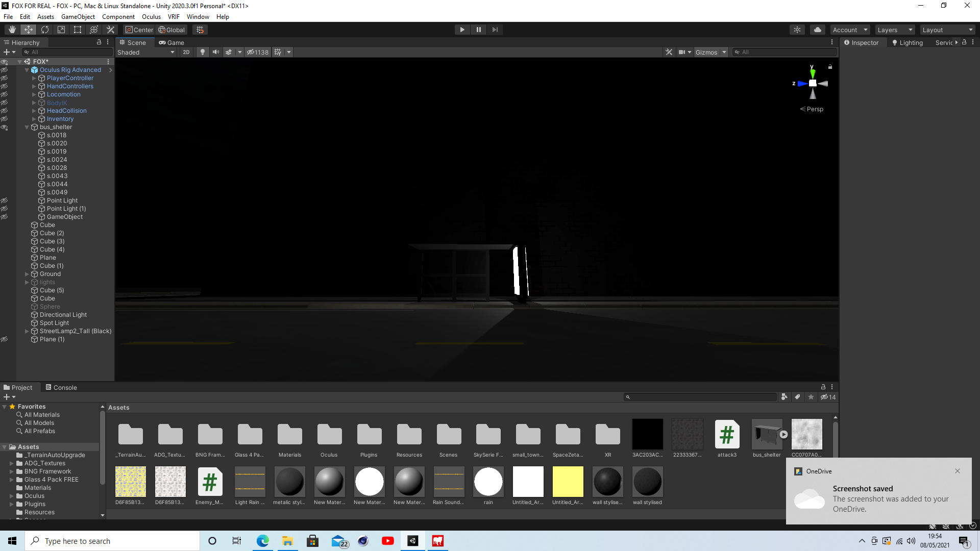The height and width of the screenshot is (551, 980).
Task: Toggle visibility of Plane (1)
Action: (4, 339)
